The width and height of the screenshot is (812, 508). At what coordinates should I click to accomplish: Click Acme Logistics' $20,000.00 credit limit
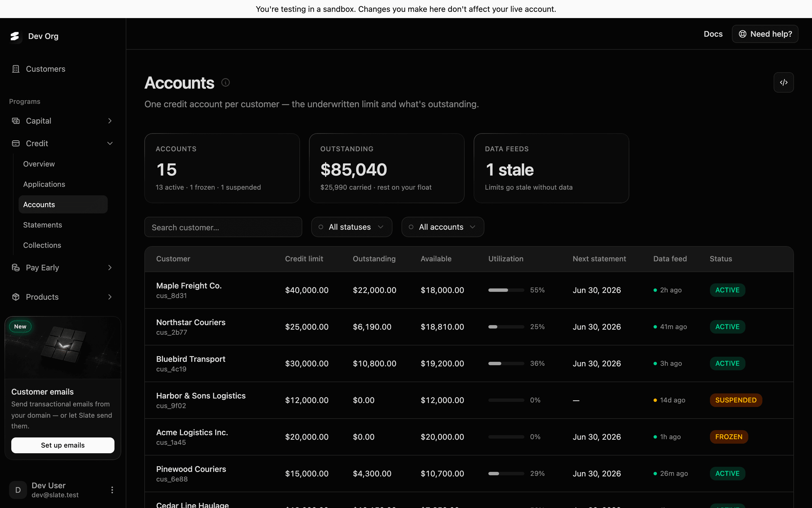pos(307,437)
